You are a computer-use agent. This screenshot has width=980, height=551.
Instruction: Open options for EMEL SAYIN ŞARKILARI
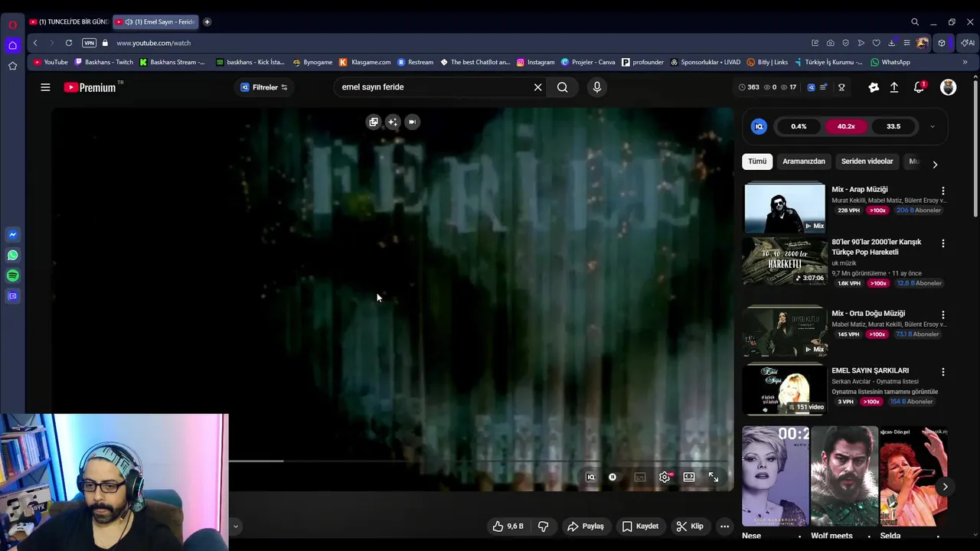point(942,372)
